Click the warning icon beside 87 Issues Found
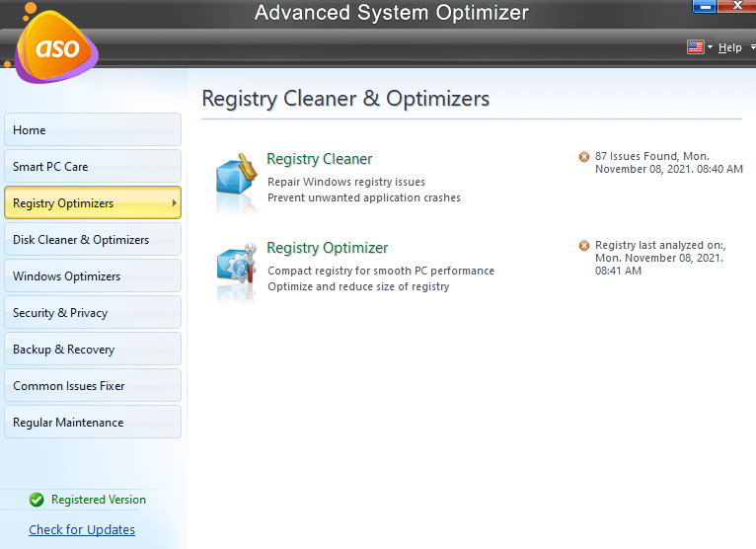Screen dimensions: 756x549 (x=584, y=157)
